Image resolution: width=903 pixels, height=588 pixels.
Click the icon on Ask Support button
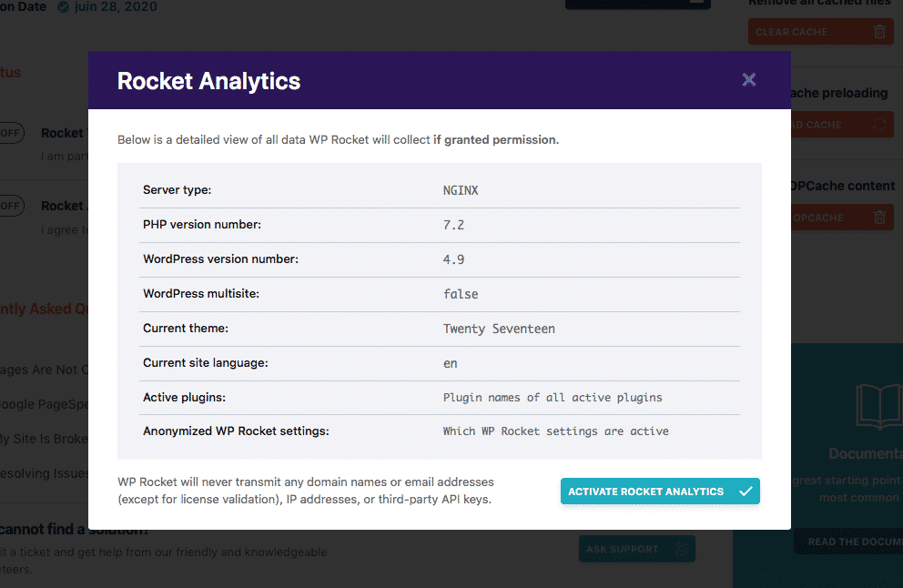[680, 549]
